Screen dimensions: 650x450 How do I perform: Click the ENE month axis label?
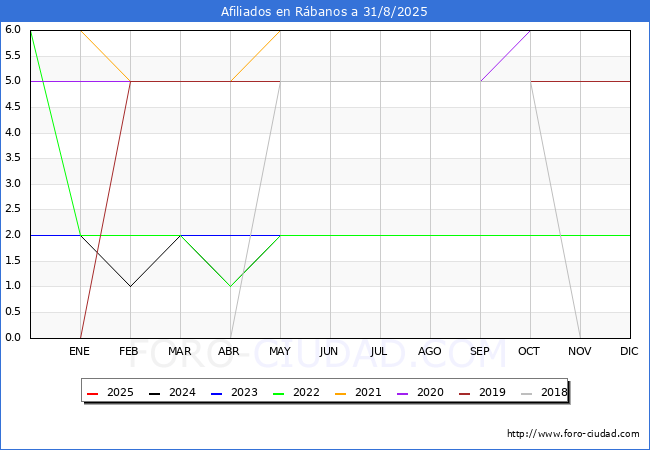[79, 351]
